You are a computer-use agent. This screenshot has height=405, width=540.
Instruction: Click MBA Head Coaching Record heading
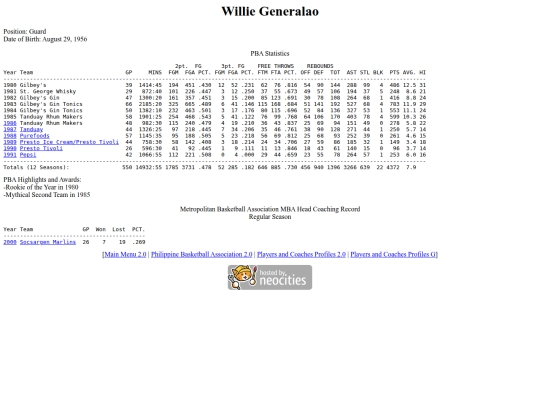(270, 209)
